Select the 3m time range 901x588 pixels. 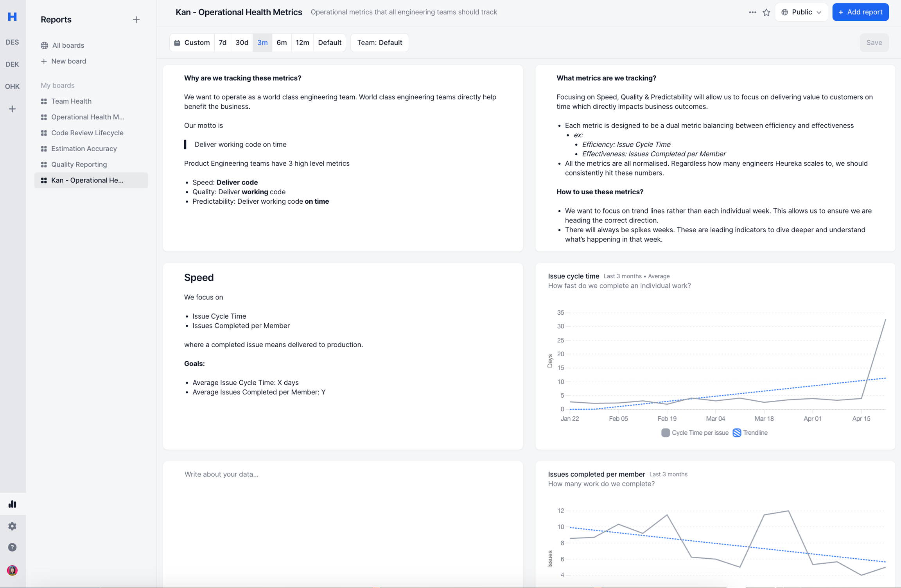click(x=262, y=43)
